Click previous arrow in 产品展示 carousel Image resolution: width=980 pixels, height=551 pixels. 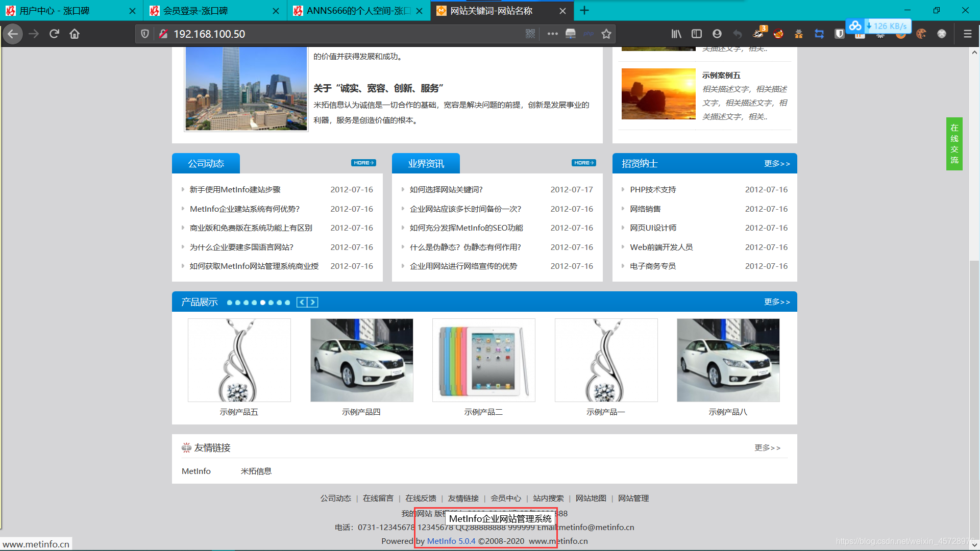[302, 302]
